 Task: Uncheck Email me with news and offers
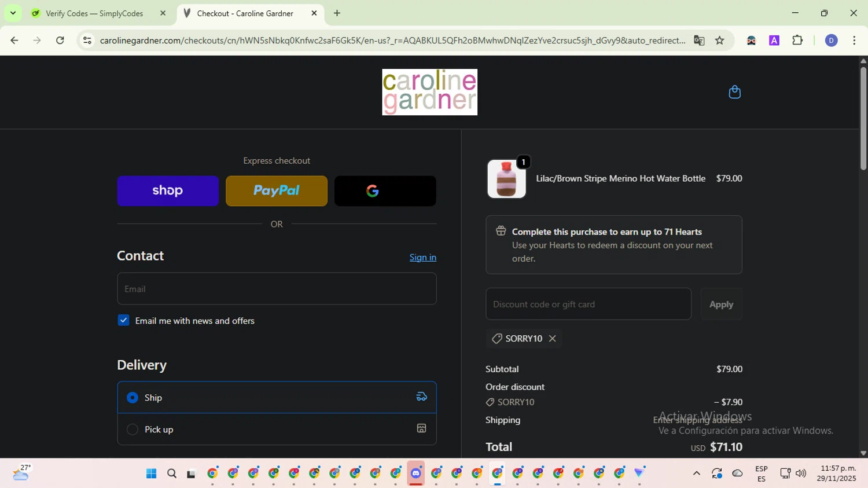[x=123, y=320]
